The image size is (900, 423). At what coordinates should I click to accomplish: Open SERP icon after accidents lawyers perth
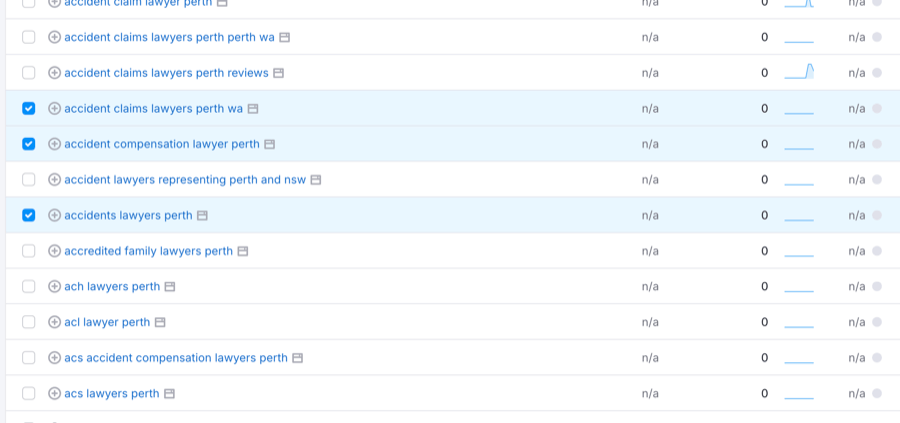[x=202, y=216]
